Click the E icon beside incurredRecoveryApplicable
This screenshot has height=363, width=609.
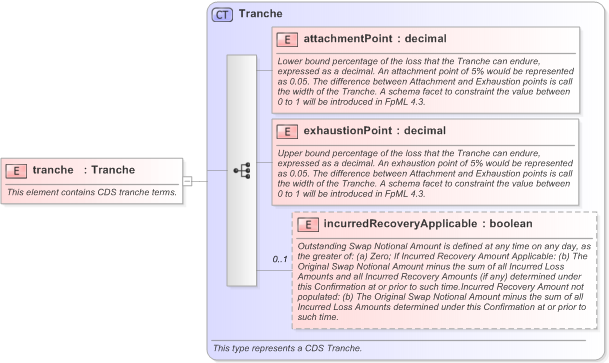pos(308,224)
